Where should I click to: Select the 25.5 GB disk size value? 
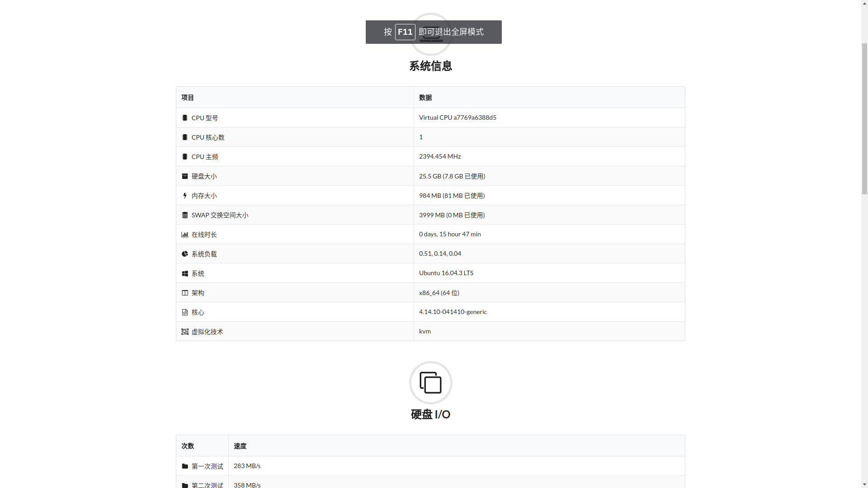pos(452,176)
